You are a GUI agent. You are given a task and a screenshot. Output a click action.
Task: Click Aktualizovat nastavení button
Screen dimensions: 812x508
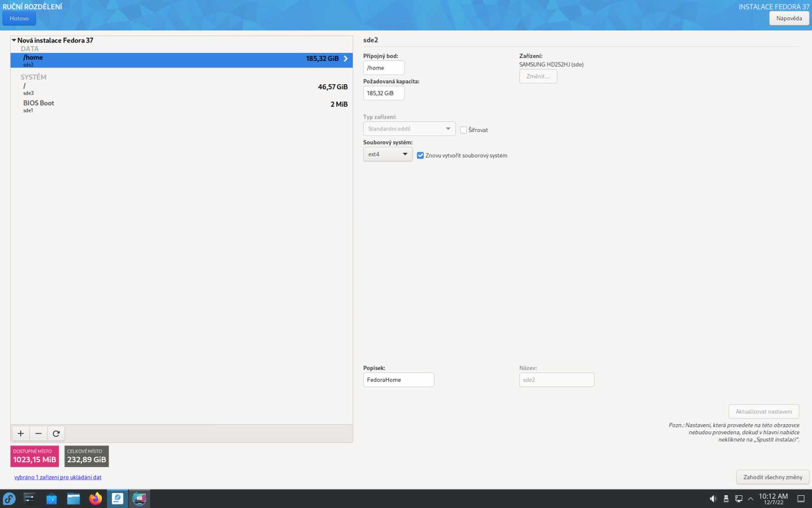pyautogui.click(x=764, y=411)
